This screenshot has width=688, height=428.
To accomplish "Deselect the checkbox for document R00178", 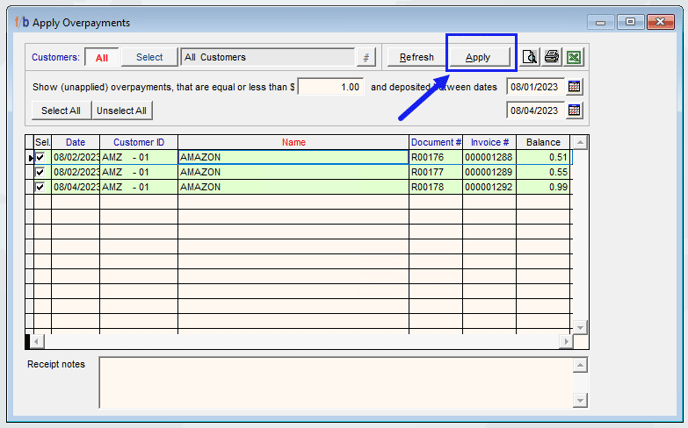I will click(x=41, y=187).
